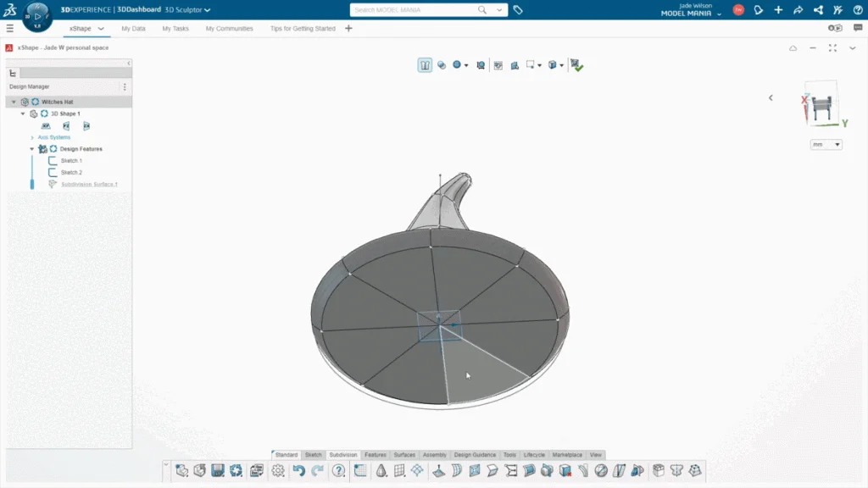Viewport: 868px width, 488px height.
Task: Toggle the highlighted first view toolbar button
Action: click(x=425, y=65)
